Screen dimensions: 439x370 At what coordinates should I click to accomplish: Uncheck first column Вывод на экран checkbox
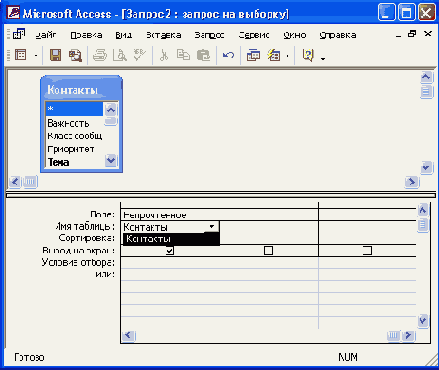click(x=170, y=250)
